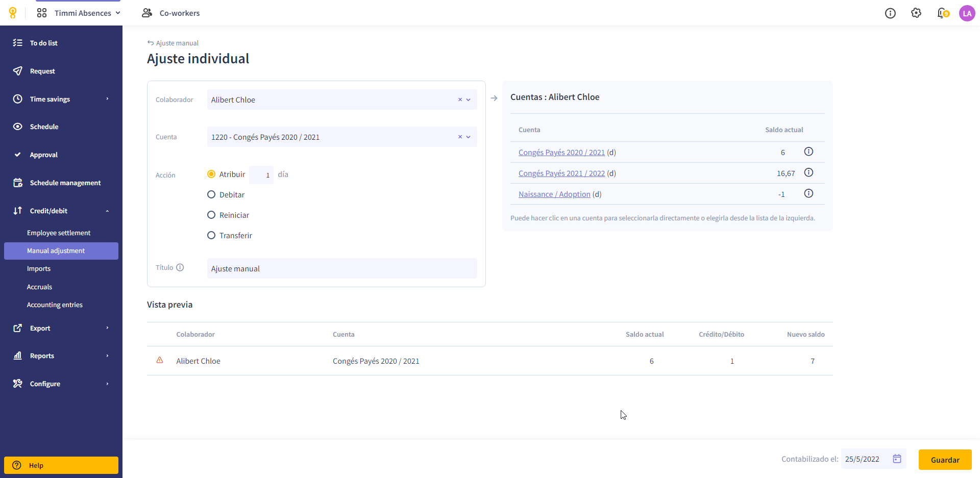Click the Guardar button
The image size is (980, 478).
[x=945, y=460]
